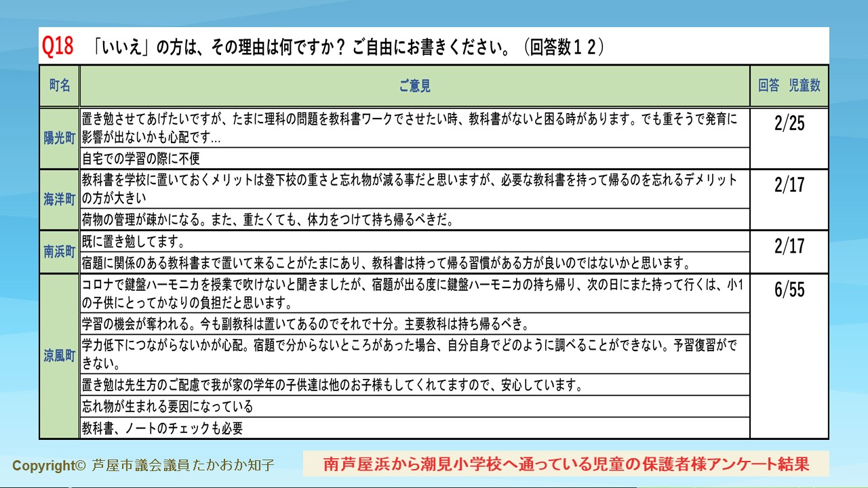Select the opinion starting 置き勉は先生方のご配慮
Image resolution: width=868 pixels, height=488 pixels.
[414, 385]
